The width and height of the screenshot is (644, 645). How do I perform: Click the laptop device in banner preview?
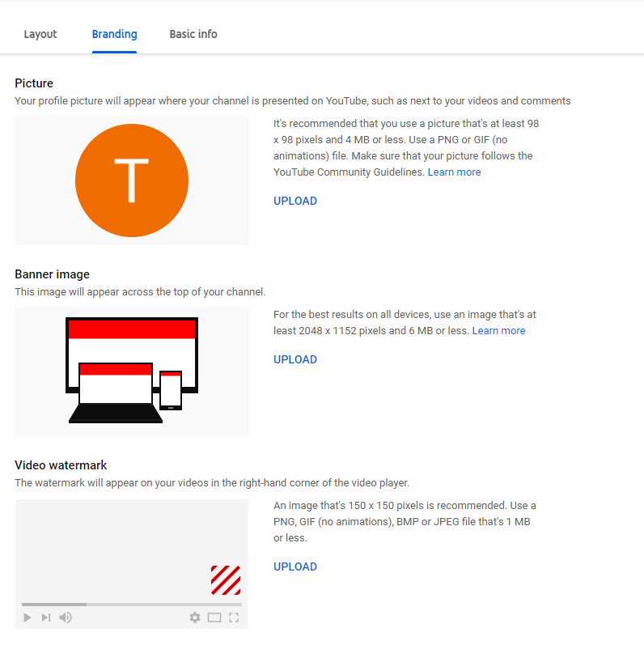click(116, 393)
